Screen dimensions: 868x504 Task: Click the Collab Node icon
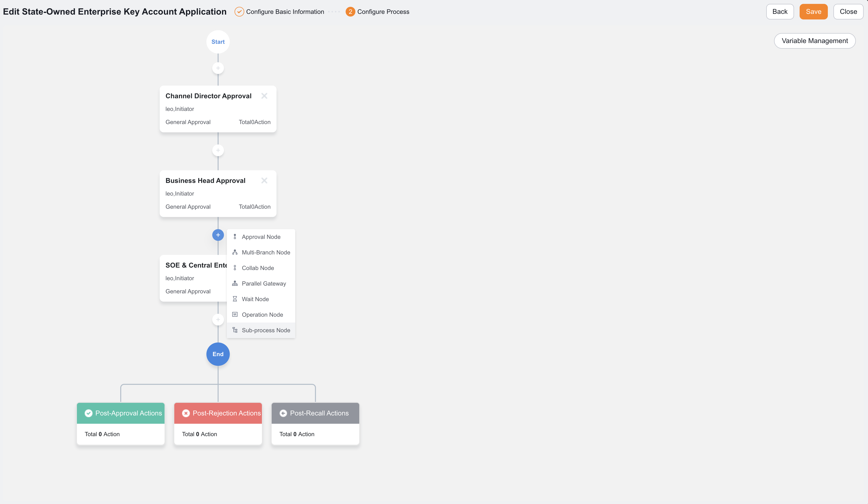[235, 268]
